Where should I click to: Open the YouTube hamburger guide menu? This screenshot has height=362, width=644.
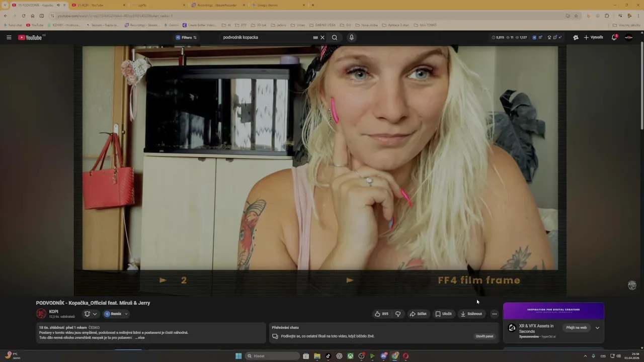(x=9, y=37)
